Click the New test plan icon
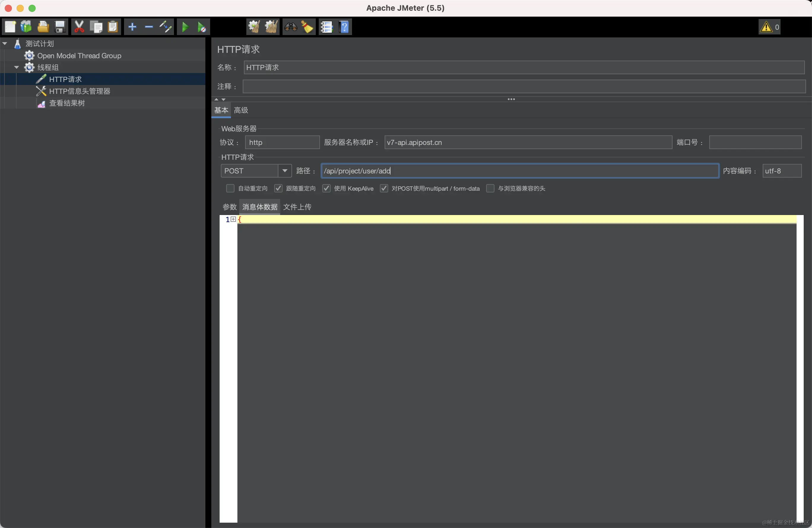 pyautogui.click(x=10, y=27)
